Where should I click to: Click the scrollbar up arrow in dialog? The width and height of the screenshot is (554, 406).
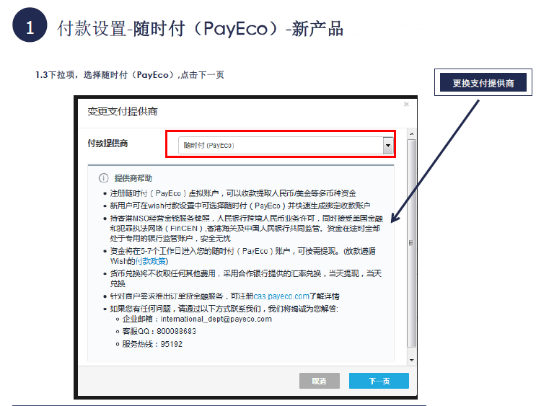[x=412, y=134]
